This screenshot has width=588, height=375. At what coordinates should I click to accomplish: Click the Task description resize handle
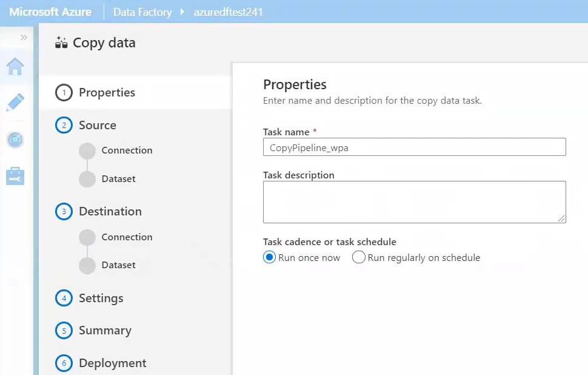pos(561,219)
